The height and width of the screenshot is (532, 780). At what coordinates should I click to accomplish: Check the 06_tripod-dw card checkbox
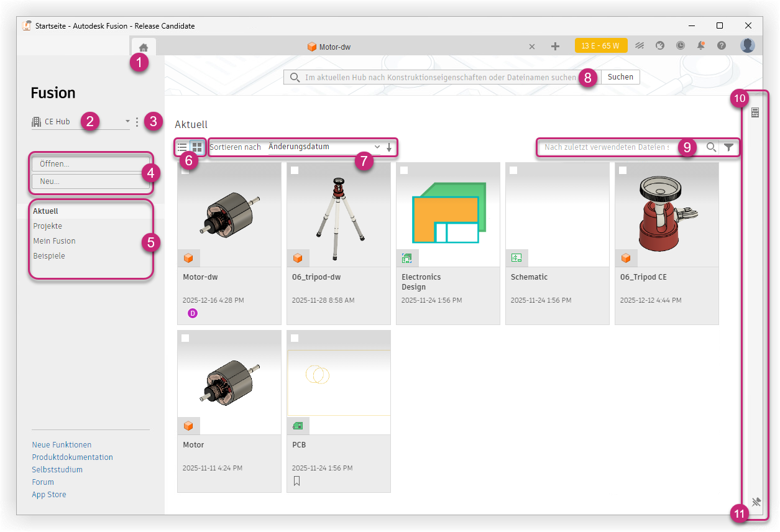coord(295,170)
